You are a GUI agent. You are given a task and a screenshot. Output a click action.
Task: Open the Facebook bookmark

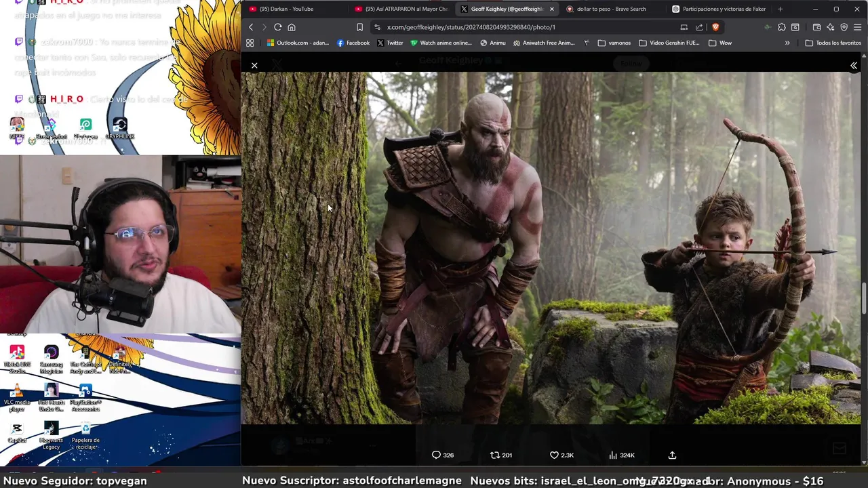coord(353,43)
